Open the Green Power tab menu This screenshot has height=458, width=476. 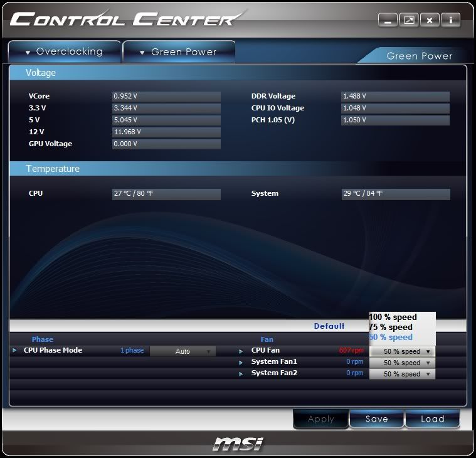click(179, 52)
